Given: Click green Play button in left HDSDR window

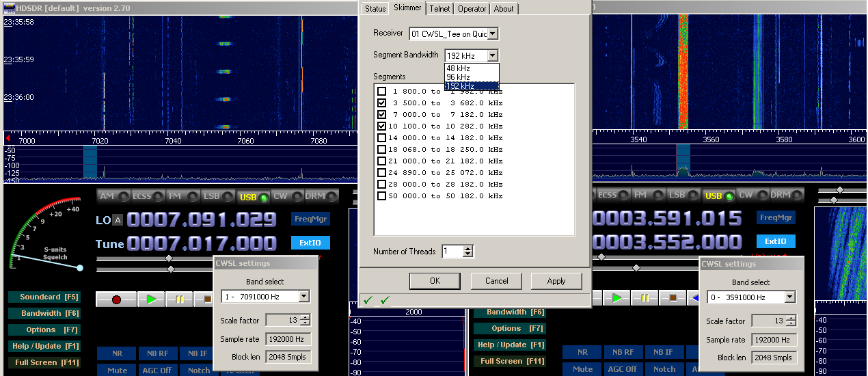Looking at the screenshot, I should (151, 299).
